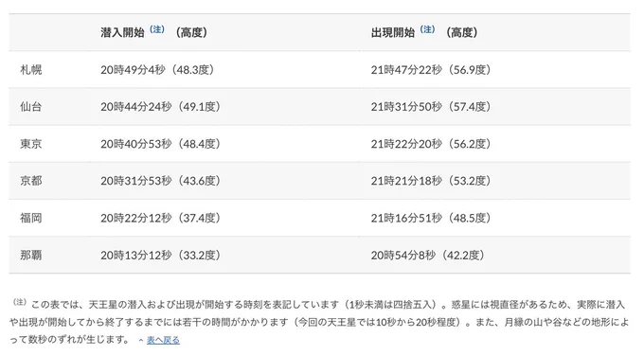Select the 京都 row label

coord(31,181)
